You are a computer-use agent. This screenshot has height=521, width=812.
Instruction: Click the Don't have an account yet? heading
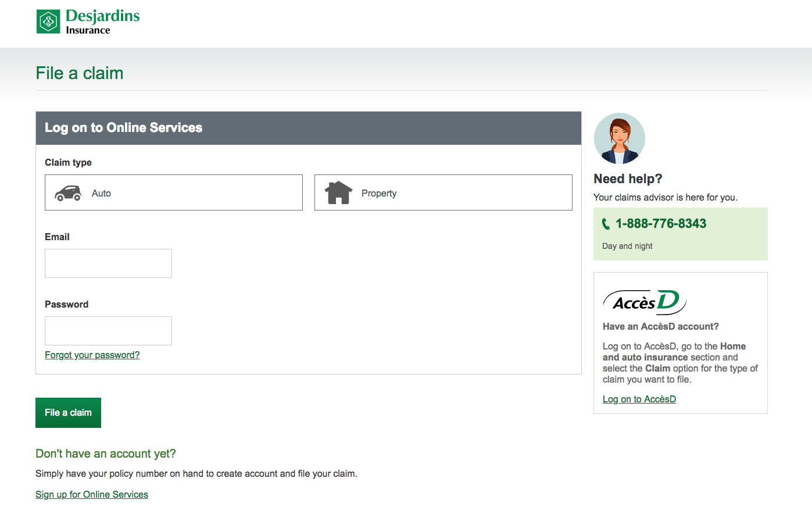106,454
